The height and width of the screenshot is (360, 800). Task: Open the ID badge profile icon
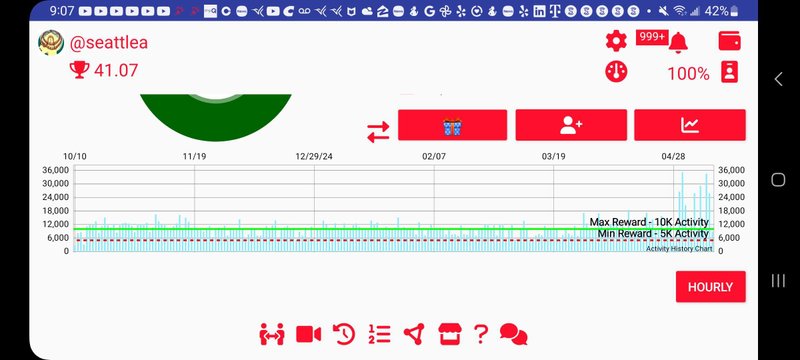pos(730,72)
